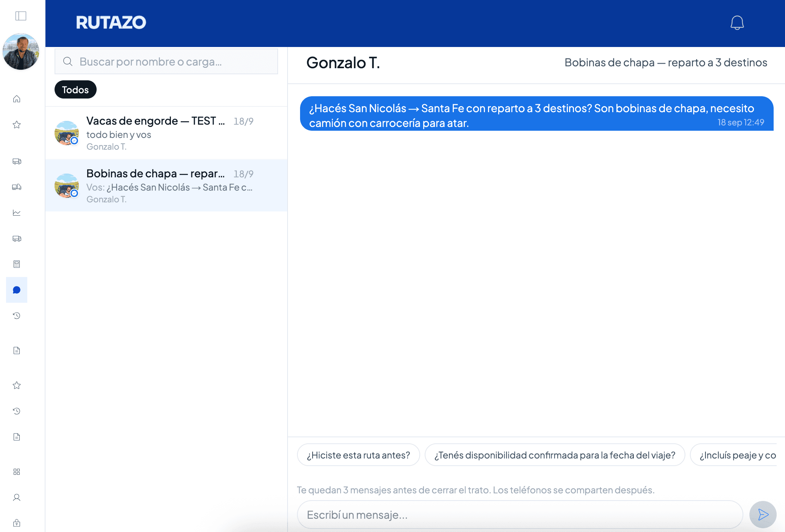Insert quick reply '¿Hiciste esta ruta antes?'
Screen dimensions: 785x532
click(x=358, y=455)
